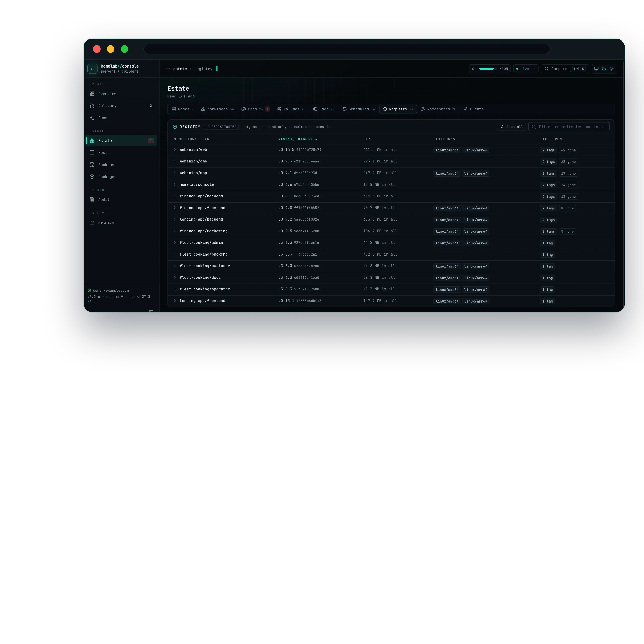The image size is (644, 644).
Task: Click the homelab console terminal logo icon
Action: tap(92, 69)
